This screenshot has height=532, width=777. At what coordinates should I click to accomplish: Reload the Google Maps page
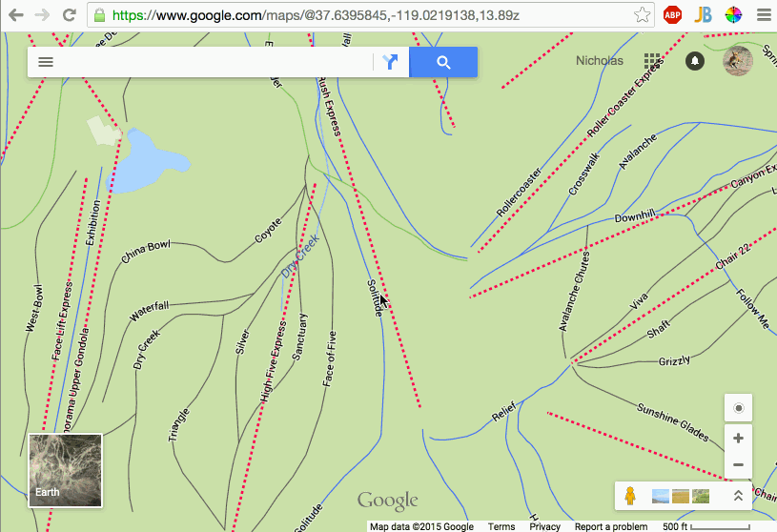point(70,15)
